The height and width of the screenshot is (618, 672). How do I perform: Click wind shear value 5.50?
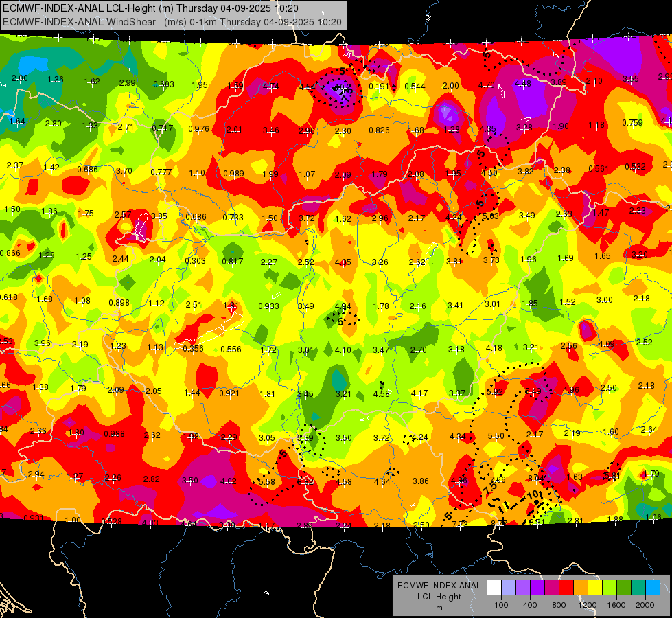(x=496, y=436)
